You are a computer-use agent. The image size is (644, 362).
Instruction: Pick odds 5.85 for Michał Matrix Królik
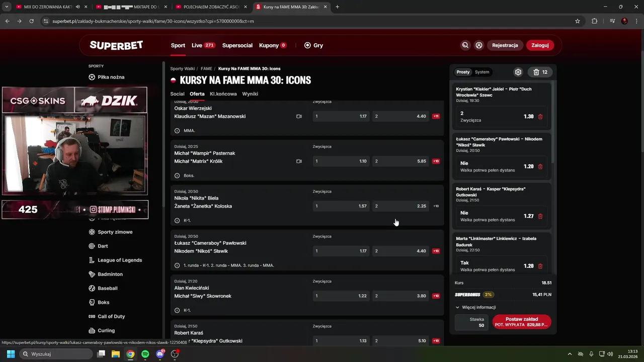coord(401,161)
